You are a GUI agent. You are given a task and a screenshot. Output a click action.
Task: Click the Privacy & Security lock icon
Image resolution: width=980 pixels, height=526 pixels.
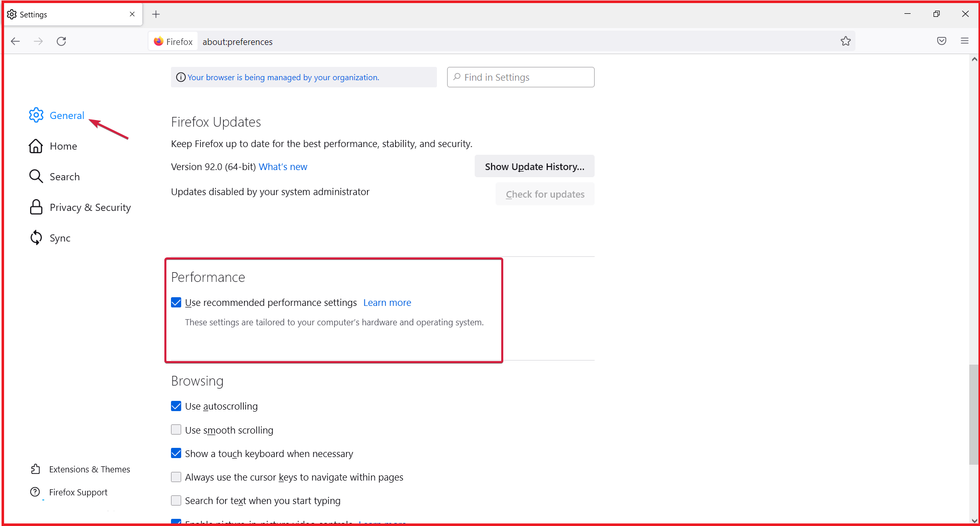36,207
